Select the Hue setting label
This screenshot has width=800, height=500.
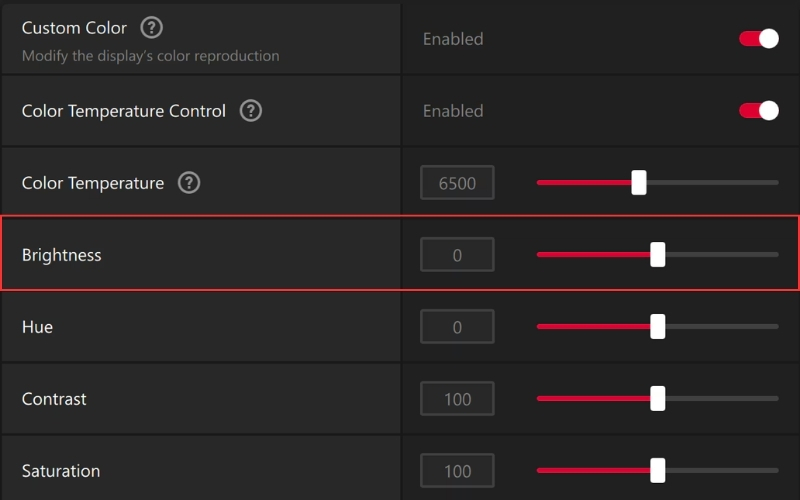pos(37,327)
